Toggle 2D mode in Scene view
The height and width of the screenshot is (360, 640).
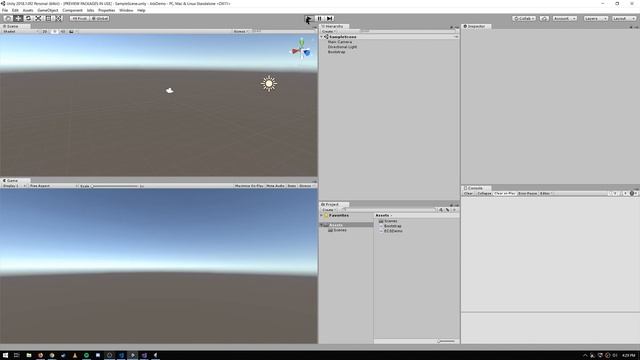pos(45,31)
